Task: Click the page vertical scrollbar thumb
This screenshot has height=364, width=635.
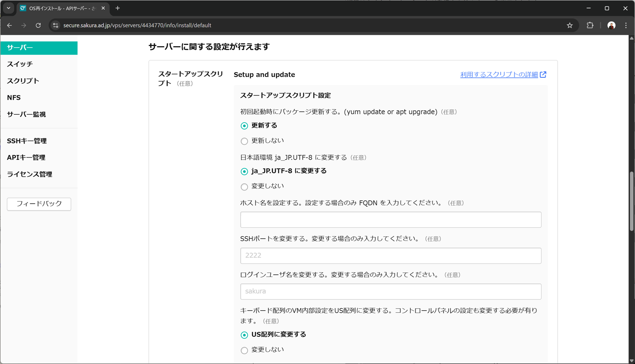Action: (x=631, y=201)
